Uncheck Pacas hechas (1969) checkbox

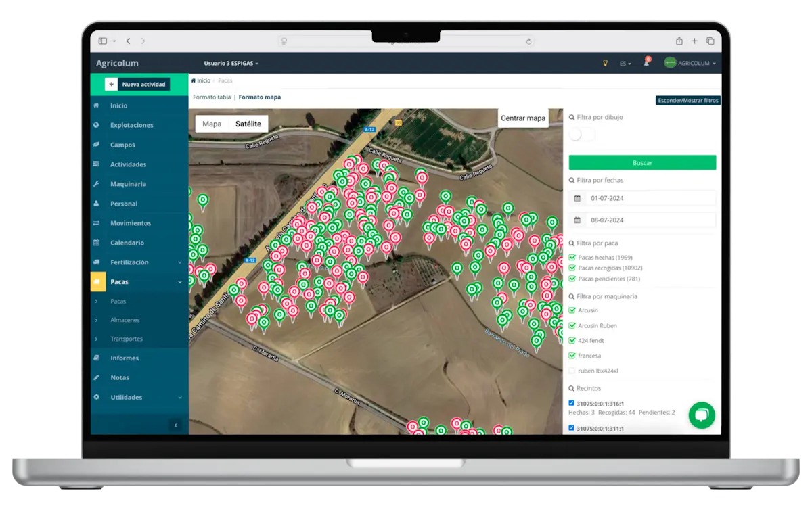[572, 258]
